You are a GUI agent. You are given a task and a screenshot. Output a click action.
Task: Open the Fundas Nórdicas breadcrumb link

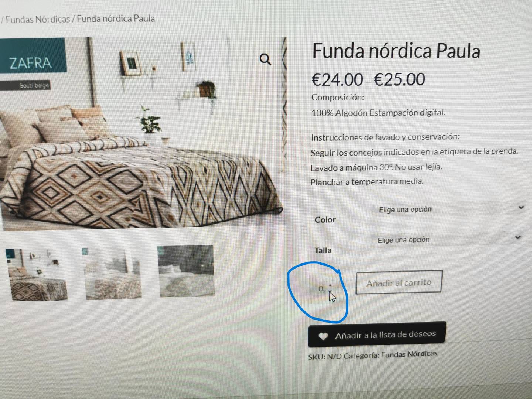click(38, 19)
